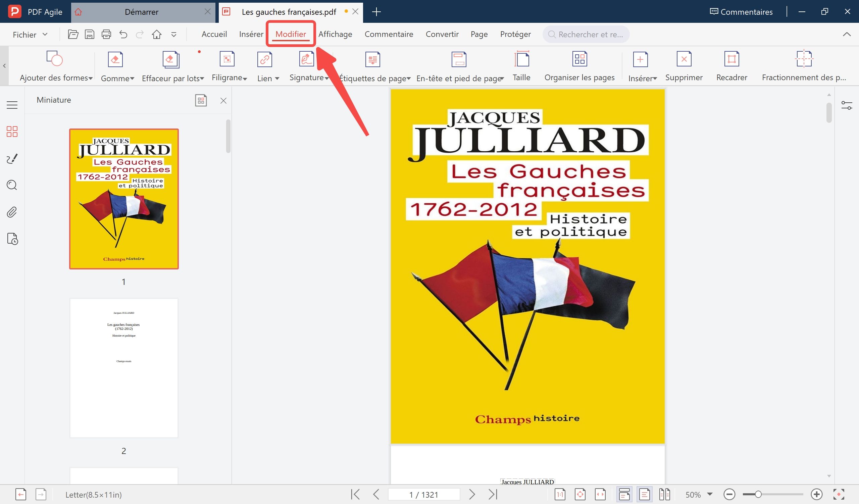859x504 pixels.
Task: Toggle fit page view
Action: coord(580,494)
